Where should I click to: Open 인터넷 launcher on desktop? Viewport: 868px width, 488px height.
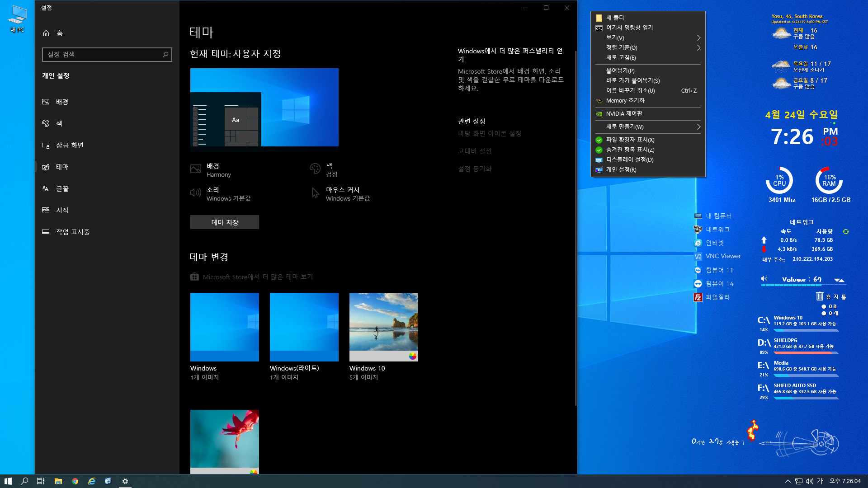point(709,243)
